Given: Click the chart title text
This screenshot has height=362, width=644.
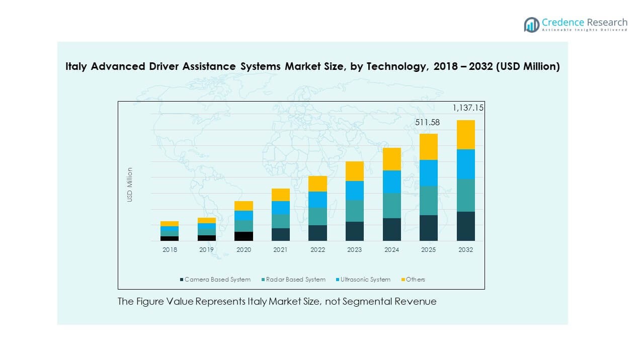Looking at the screenshot, I should pyautogui.click(x=312, y=66).
